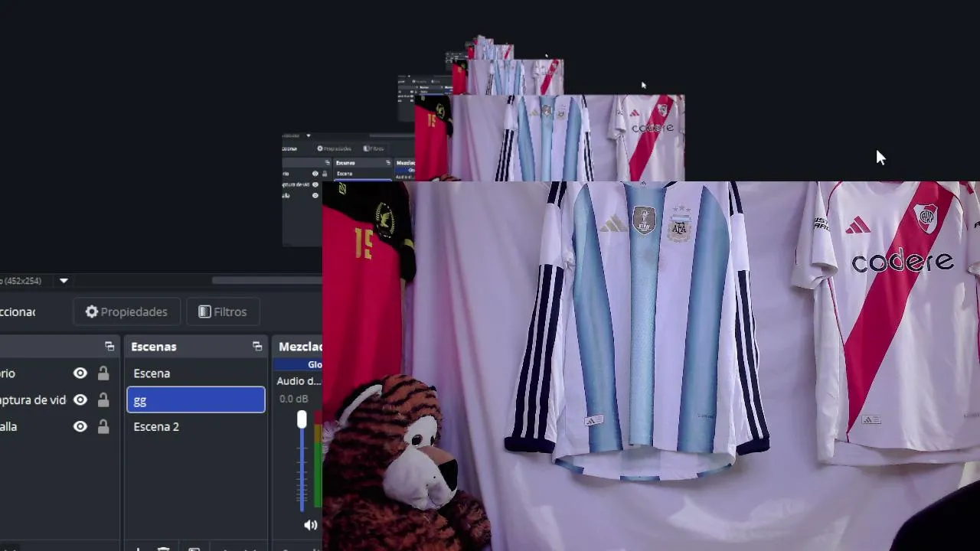Viewport: 980px width, 551px height.
Task: Lock the source ending in 'alla'
Action: coord(103,427)
